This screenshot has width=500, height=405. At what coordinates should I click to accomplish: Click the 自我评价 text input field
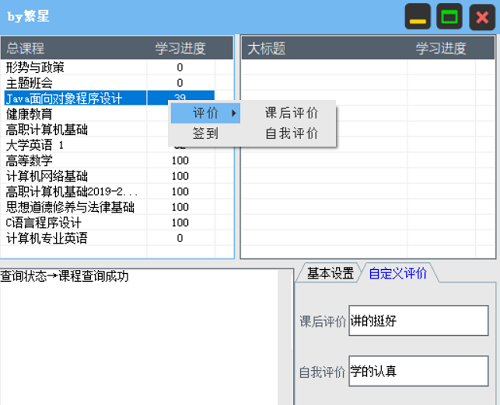click(418, 371)
